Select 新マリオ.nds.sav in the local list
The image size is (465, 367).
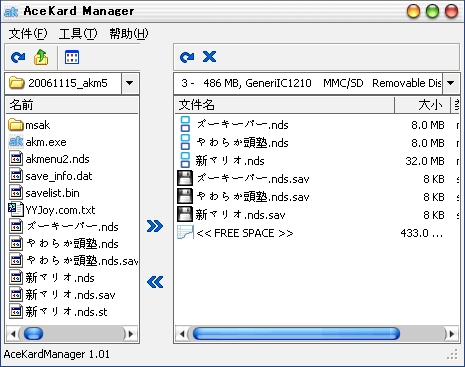pos(70,295)
